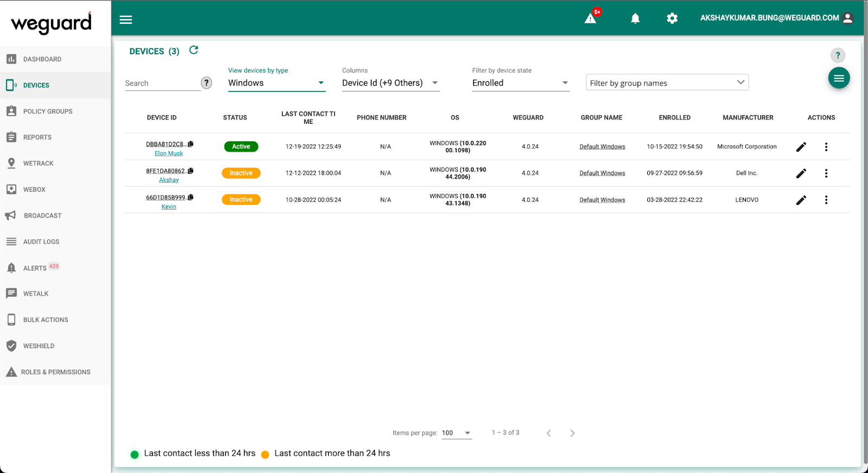The image size is (868, 473).
Task: Click the Manufacturer column header
Action: click(x=748, y=118)
